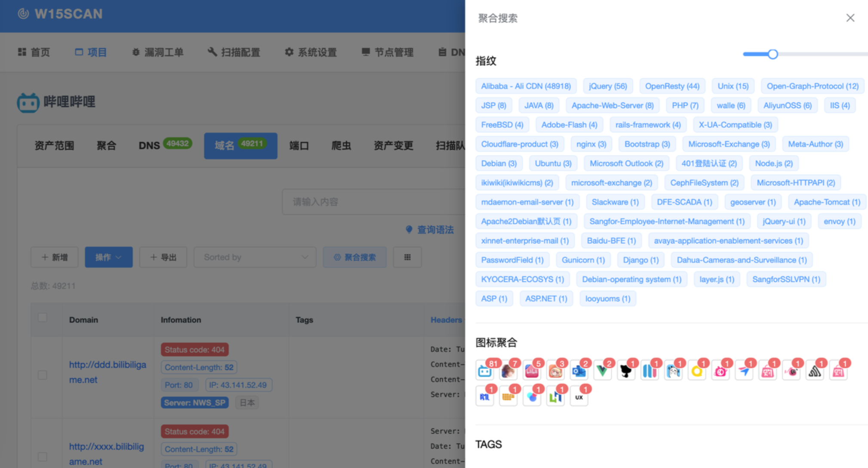
Task: Filter by jQuery (56) fingerprint tag
Action: coord(608,86)
